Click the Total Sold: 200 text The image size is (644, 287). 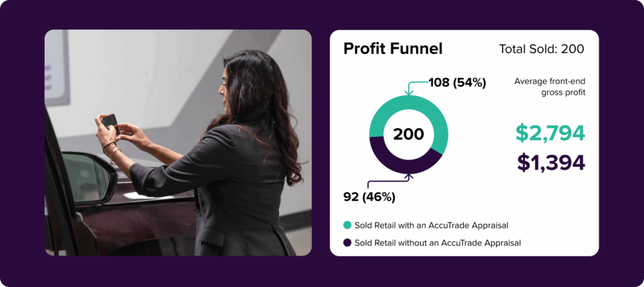541,49
